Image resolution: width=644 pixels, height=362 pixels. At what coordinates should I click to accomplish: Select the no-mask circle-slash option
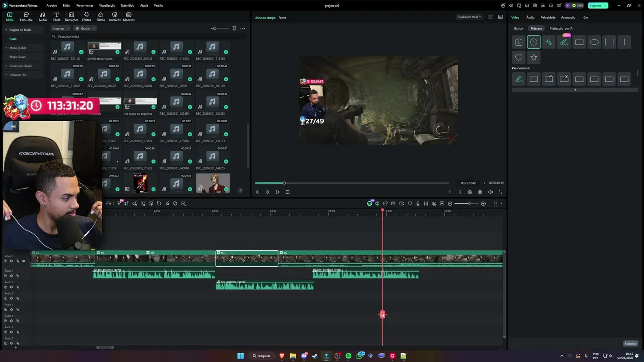click(534, 42)
